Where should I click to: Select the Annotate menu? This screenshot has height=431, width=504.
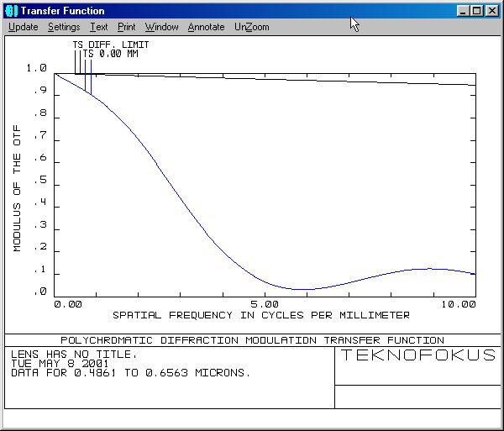pyautogui.click(x=206, y=27)
